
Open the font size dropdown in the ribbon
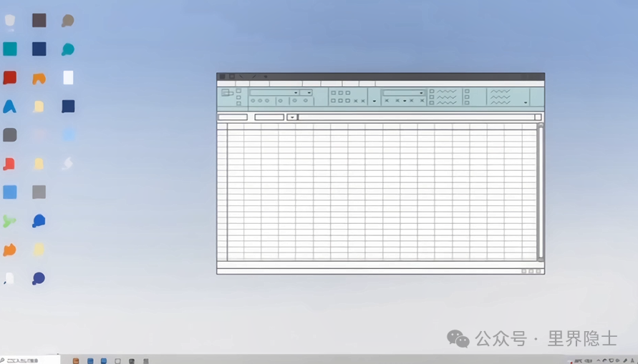pyautogui.click(x=309, y=93)
